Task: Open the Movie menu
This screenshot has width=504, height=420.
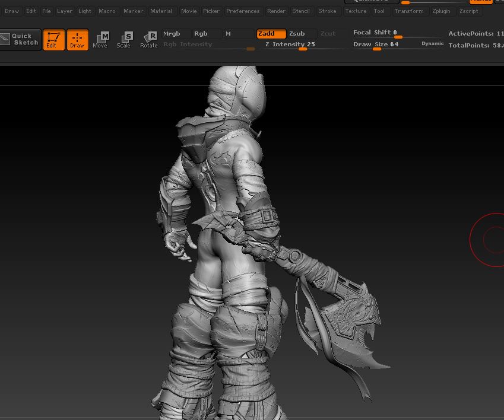Action: point(189,11)
